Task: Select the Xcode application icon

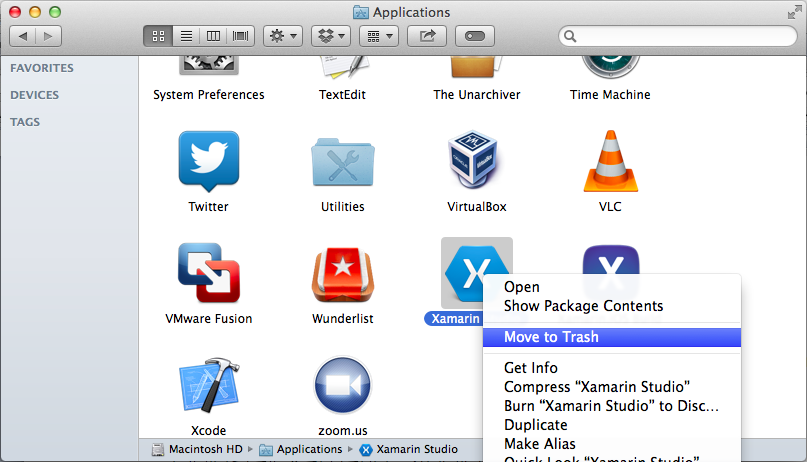Action: [x=208, y=385]
